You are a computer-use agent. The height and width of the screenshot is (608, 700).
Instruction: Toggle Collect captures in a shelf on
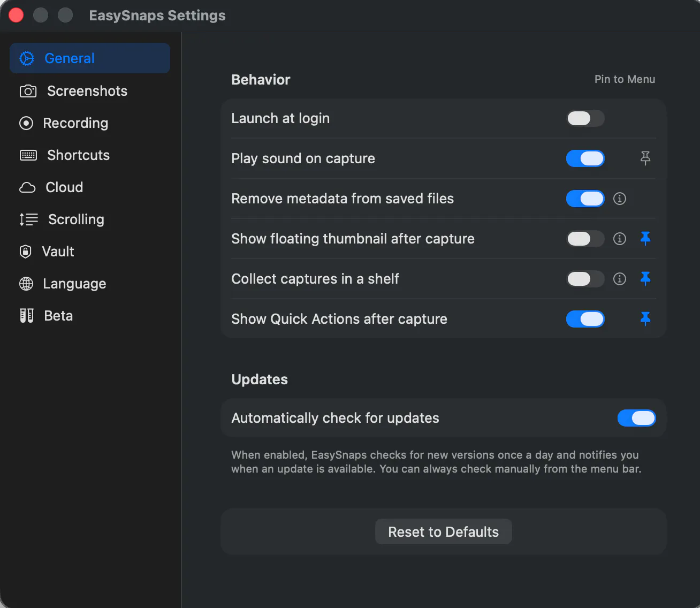pyautogui.click(x=585, y=279)
